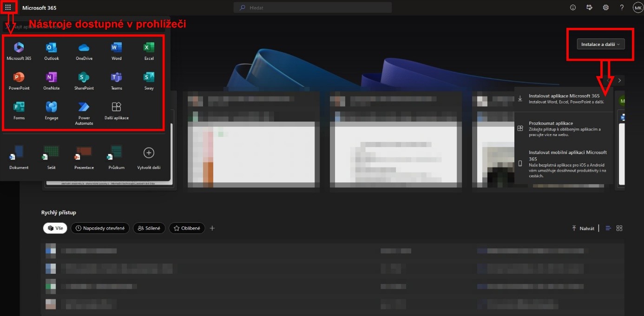Viewport: 644px width, 316px height.
Task: Select Instalovat mobilní aplikaci Microsoft 365
Action: click(x=564, y=164)
